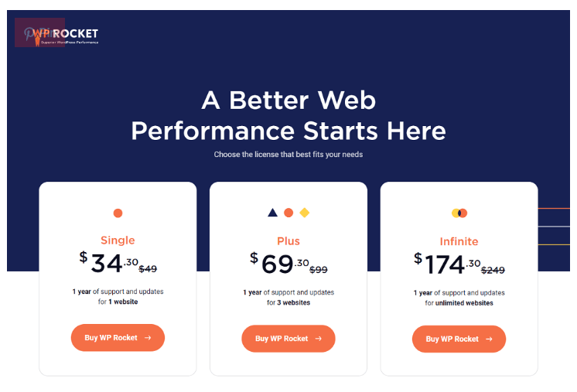Buy WP Rocket Plus license
Screen dimensions: 577x392
pyautogui.click(x=288, y=339)
